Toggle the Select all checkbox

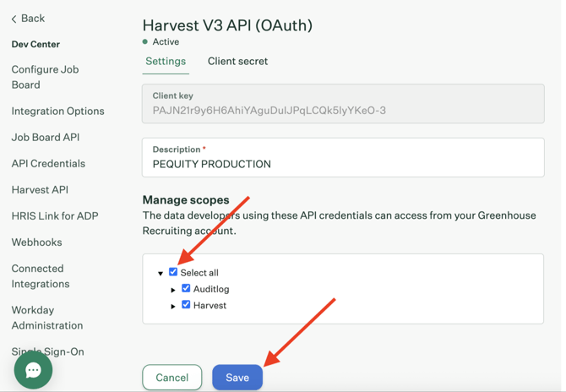[x=173, y=272]
